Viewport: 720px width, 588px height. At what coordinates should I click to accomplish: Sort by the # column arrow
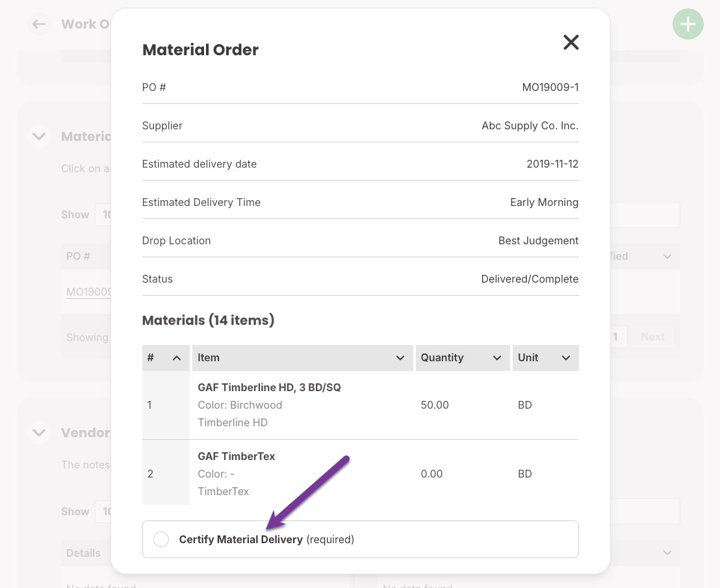coord(176,358)
